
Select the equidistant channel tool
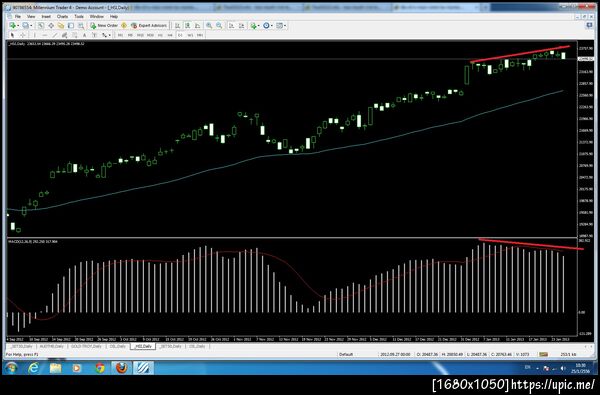pos(65,35)
